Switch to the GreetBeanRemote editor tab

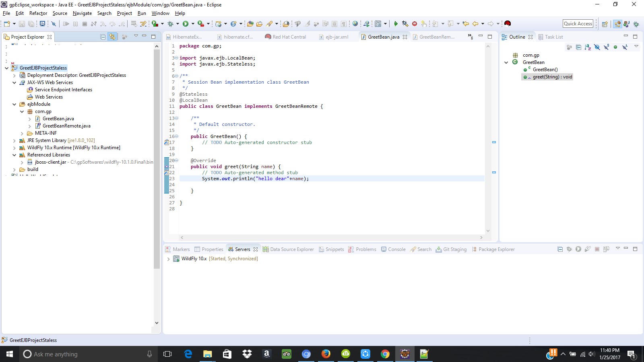tap(437, 37)
